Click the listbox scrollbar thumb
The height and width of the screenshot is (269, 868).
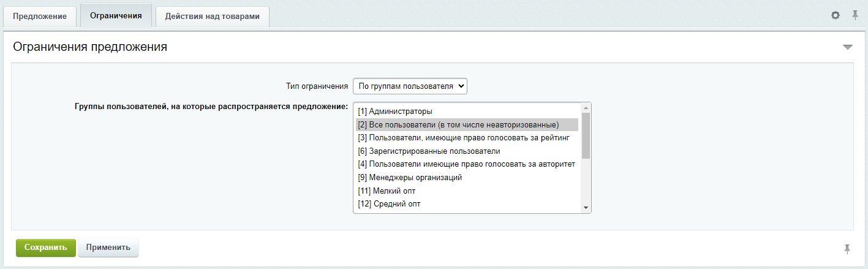[x=586, y=135]
